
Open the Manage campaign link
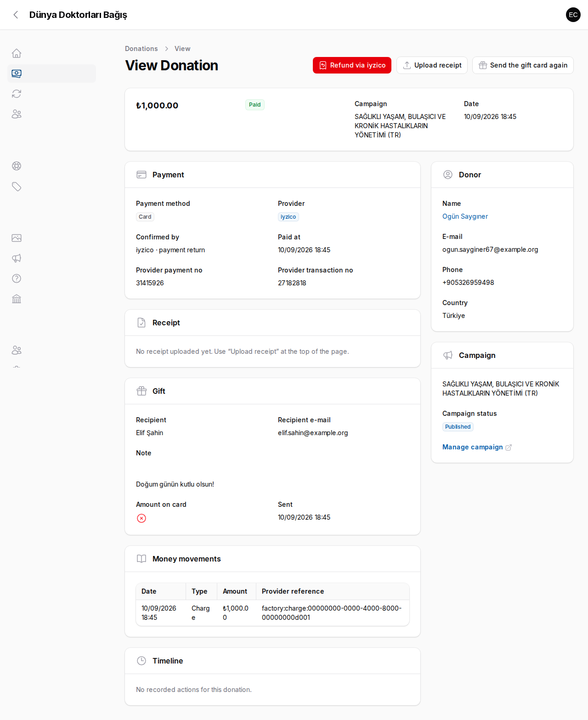pyautogui.click(x=477, y=447)
